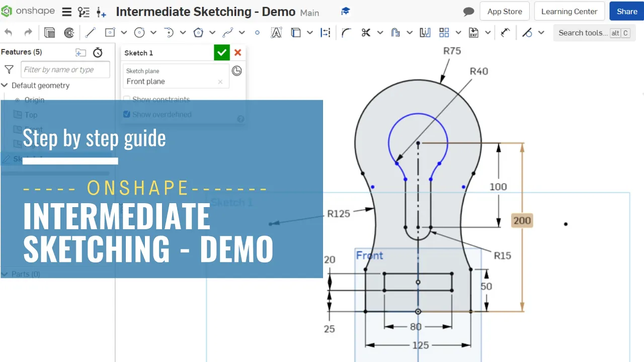Cancel Sketch 1 with red X
Viewport: 644px width, 362px height.
[x=238, y=52]
